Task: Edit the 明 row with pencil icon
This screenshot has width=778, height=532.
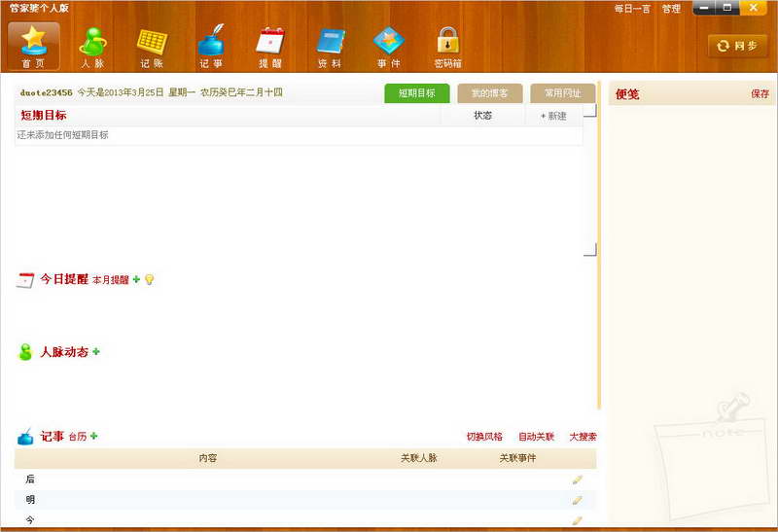Action: coord(577,500)
